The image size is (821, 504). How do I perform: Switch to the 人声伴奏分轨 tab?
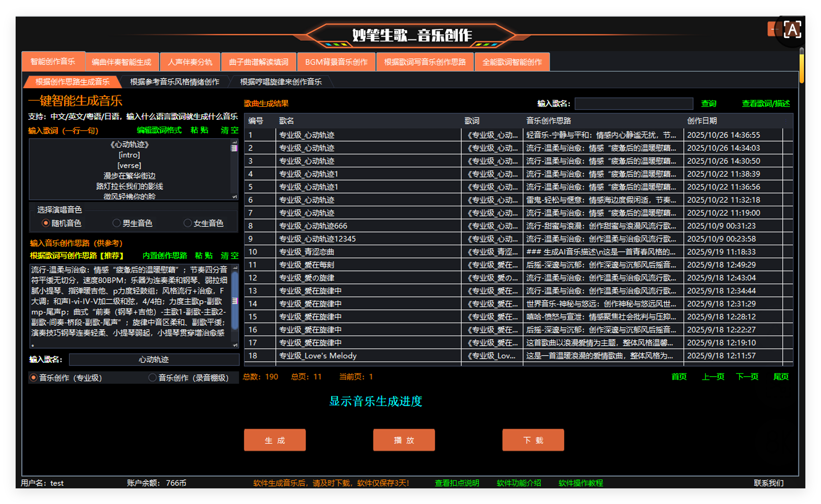click(190, 62)
